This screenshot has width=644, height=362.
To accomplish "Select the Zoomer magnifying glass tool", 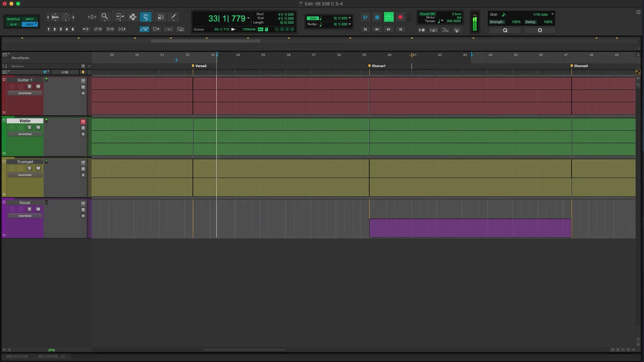I will [x=105, y=17].
